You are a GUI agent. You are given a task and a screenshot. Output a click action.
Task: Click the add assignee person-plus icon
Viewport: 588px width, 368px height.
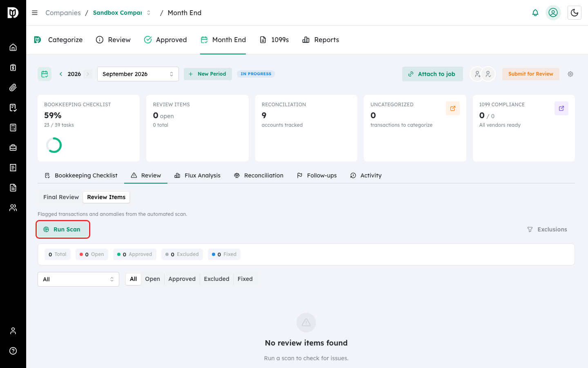[x=477, y=74]
